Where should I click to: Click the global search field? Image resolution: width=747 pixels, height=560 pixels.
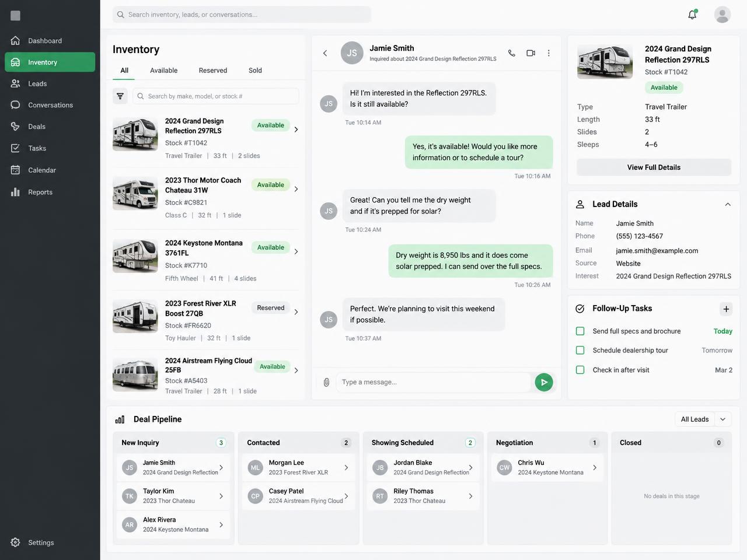coord(242,15)
